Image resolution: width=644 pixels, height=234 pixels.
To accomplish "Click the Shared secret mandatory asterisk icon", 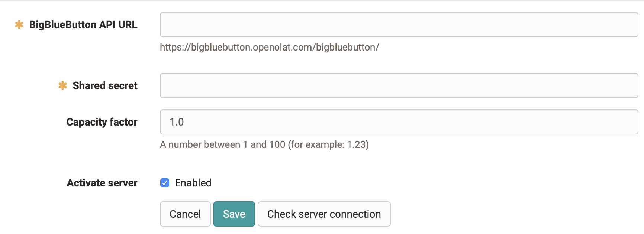I will pos(62,85).
